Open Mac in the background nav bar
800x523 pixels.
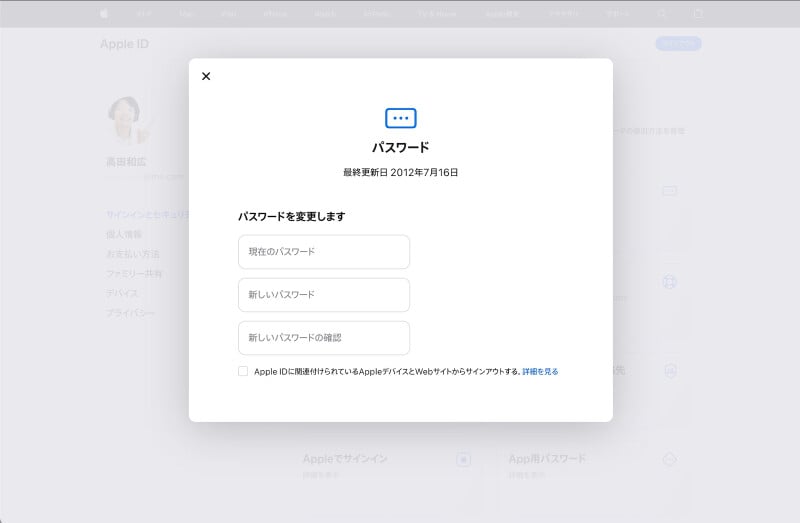(186, 14)
